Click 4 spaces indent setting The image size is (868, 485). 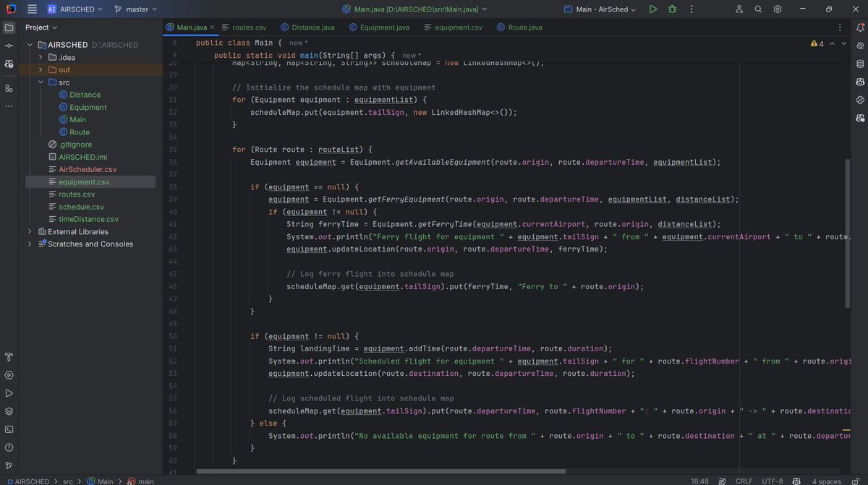point(827,481)
